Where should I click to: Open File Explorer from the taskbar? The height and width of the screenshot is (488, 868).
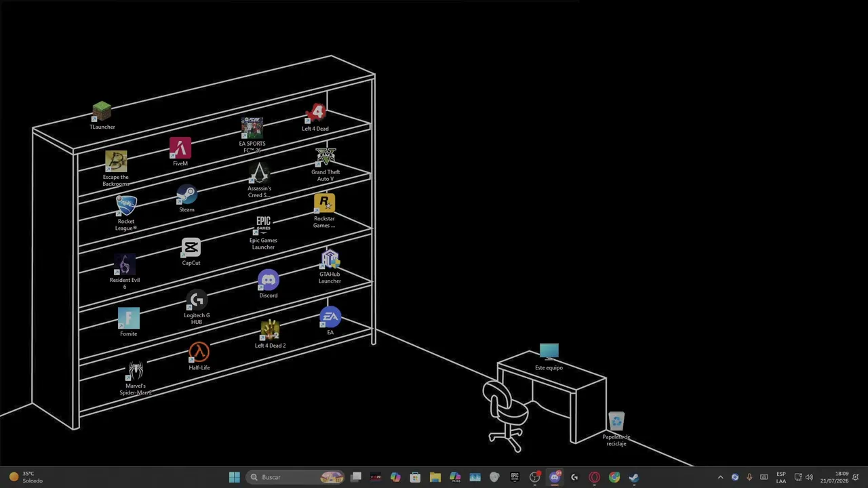pyautogui.click(x=435, y=477)
